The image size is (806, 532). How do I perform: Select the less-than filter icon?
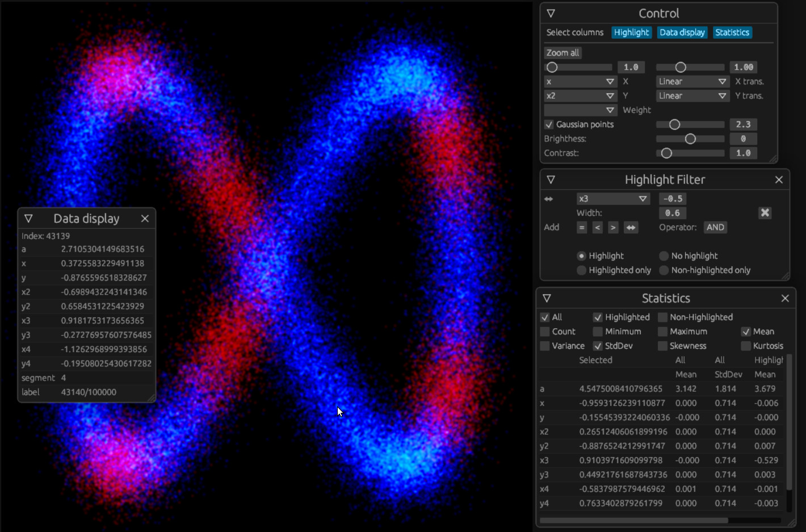tap(597, 227)
